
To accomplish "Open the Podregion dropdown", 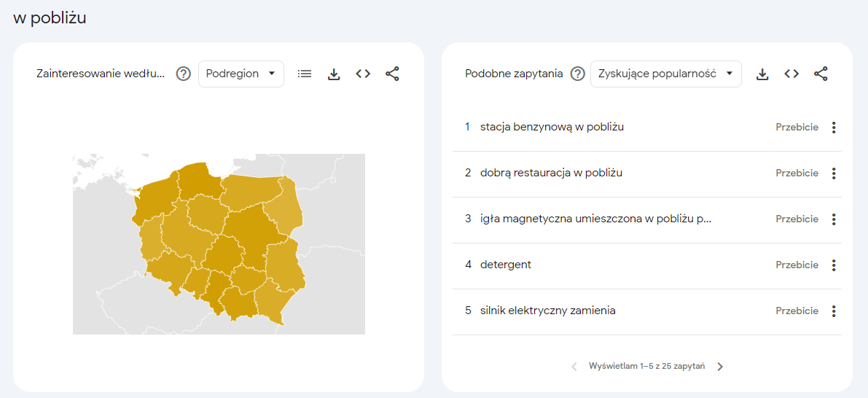I will pyautogui.click(x=241, y=74).
